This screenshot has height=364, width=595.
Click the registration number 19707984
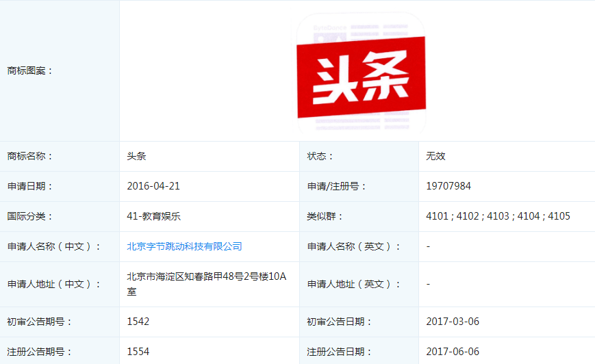[x=448, y=186]
